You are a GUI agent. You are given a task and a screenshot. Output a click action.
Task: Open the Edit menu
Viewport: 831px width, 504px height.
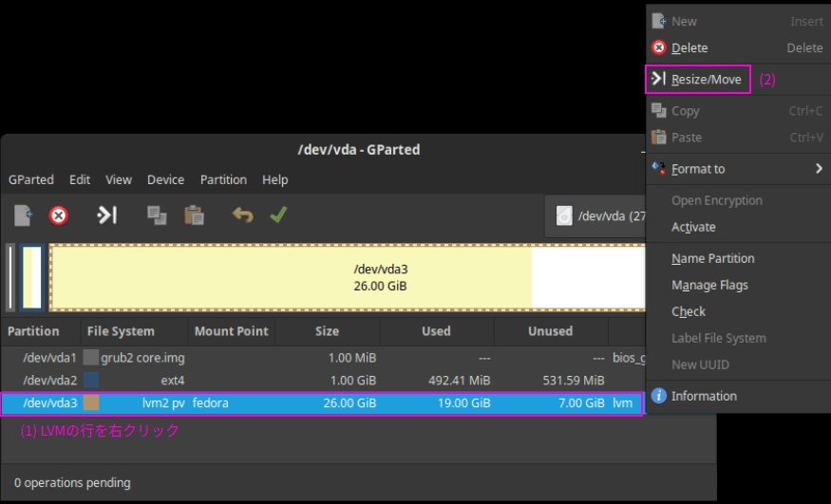(80, 180)
